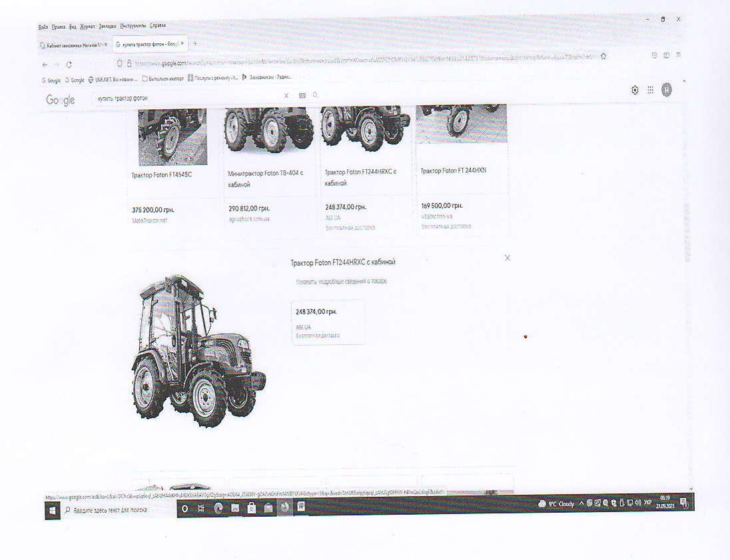Open the 248 374,00 грн. offer box
Image resolution: width=730 pixels, height=560 pixels.
(328, 322)
